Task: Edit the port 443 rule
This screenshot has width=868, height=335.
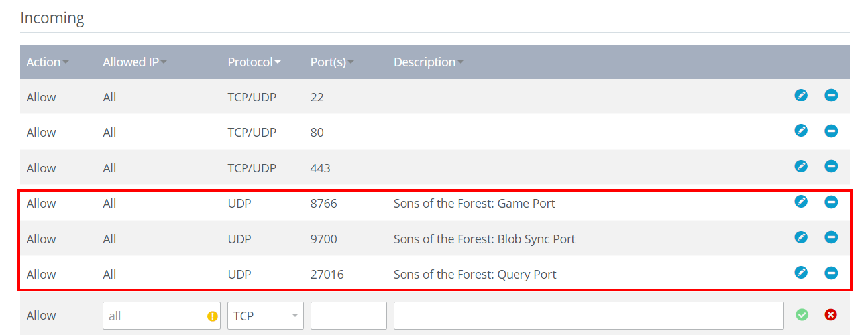Action: point(801,167)
